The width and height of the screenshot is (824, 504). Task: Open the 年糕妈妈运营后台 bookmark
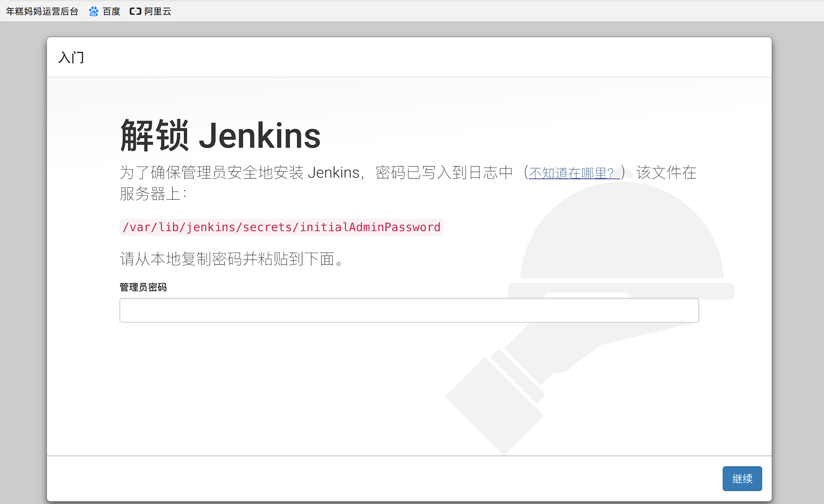(x=42, y=11)
